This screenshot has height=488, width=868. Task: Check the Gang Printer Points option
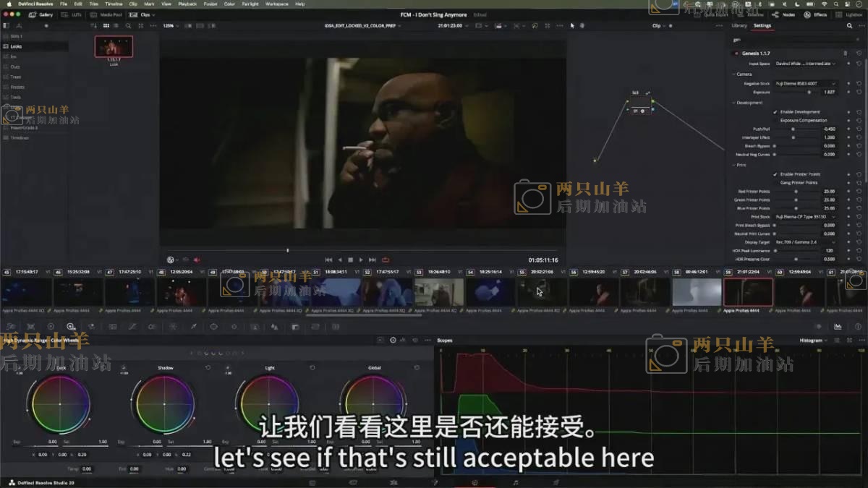[x=775, y=183]
